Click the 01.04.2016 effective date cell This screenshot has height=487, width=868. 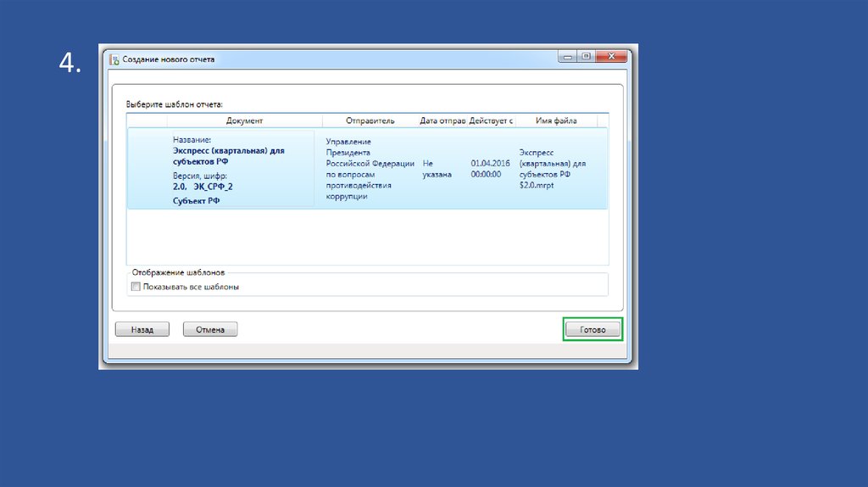point(490,168)
